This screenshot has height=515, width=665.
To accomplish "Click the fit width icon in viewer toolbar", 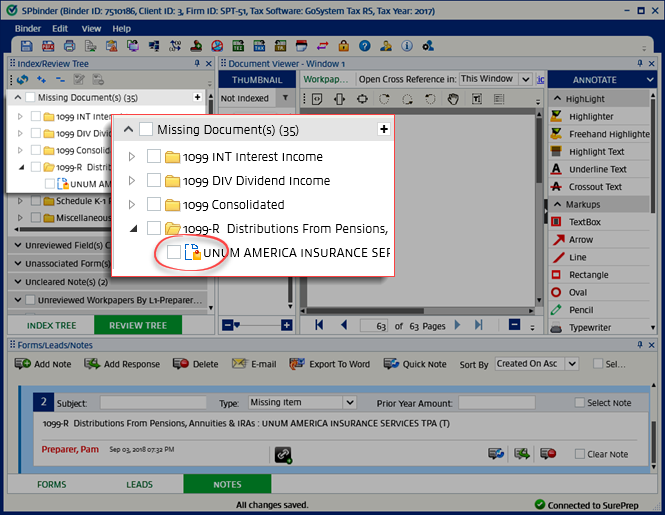I will click(339, 99).
